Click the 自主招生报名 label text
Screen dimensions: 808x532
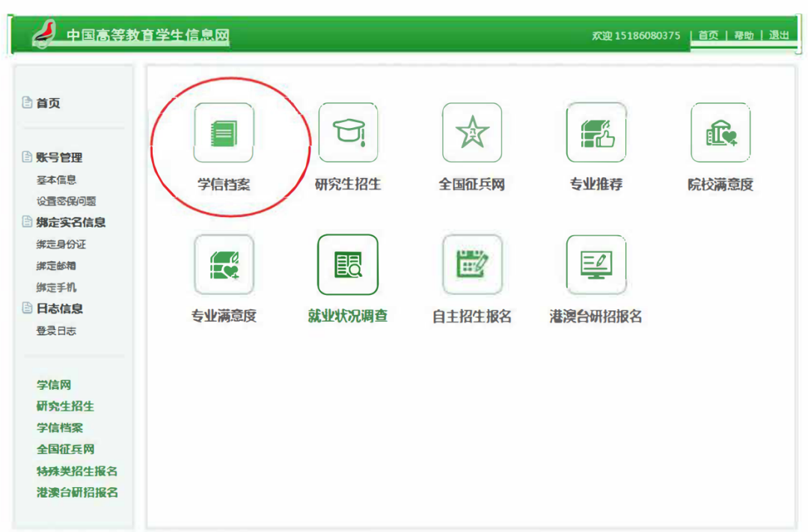point(471,316)
